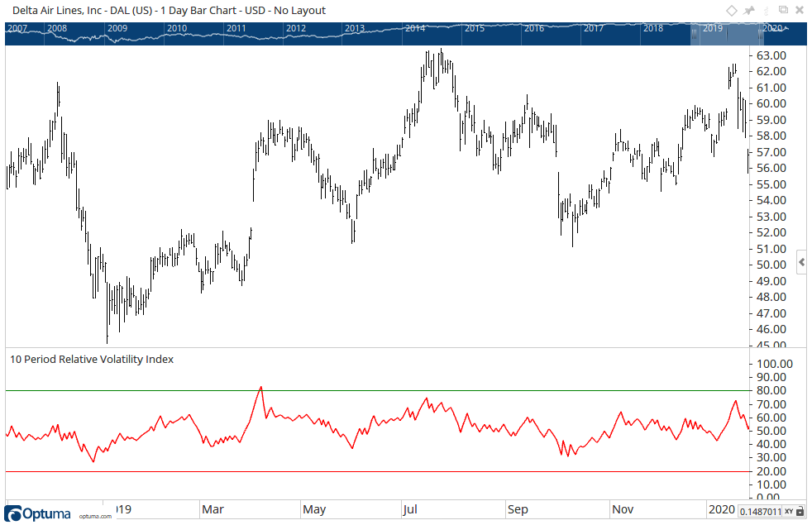
Task: Click the May date axis label
Action: (x=314, y=509)
